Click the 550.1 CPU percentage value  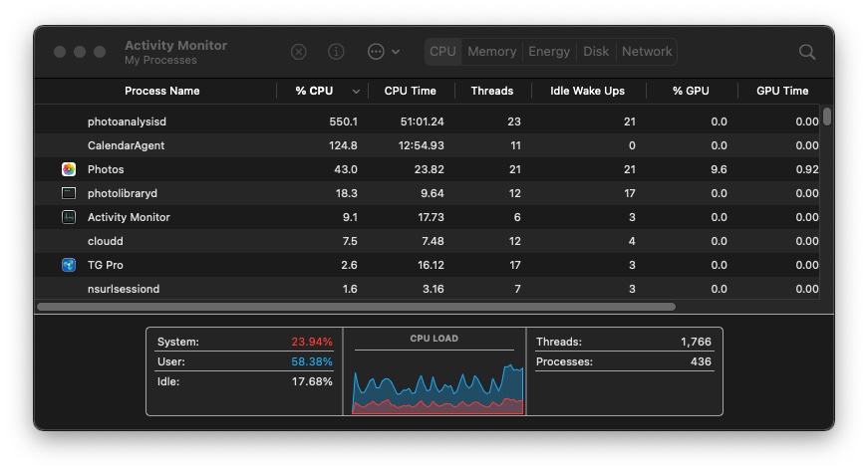pyautogui.click(x=343, y=121)
